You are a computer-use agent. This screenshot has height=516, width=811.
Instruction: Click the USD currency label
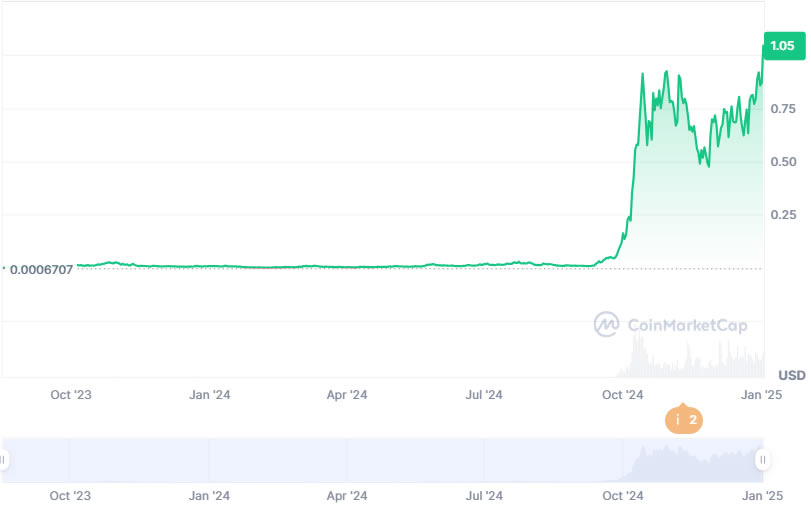point(791,376)
